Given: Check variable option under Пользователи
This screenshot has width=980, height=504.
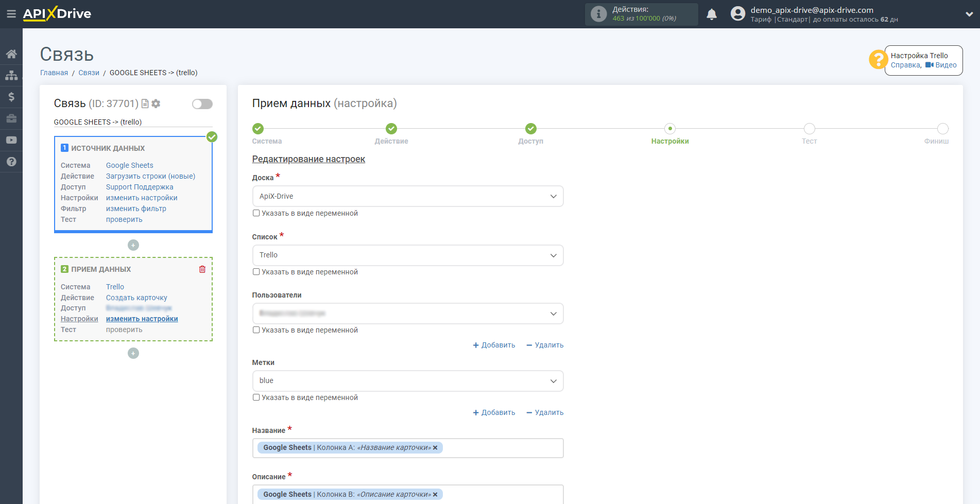Looking at the screenshot, I should click(256, 330).
